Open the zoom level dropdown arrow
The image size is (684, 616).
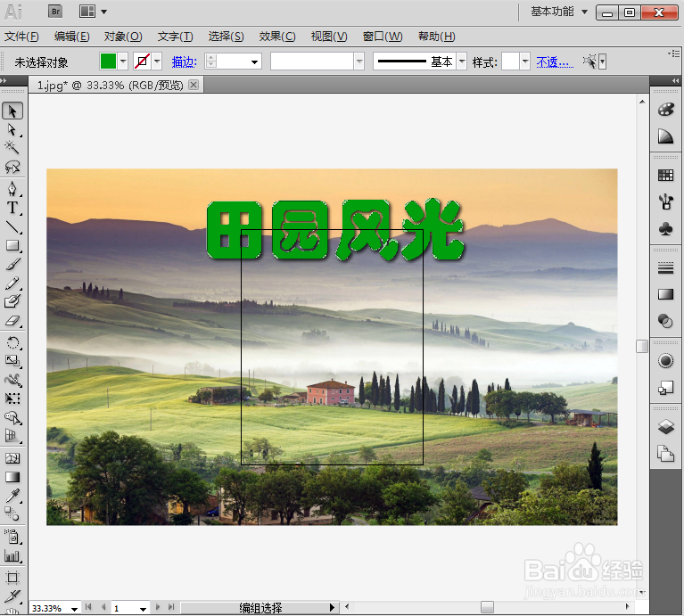tap(74, 608)
